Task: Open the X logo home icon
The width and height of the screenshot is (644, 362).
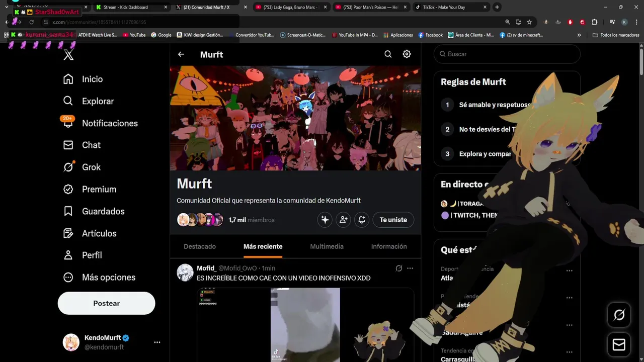Action: pos(69,55)
